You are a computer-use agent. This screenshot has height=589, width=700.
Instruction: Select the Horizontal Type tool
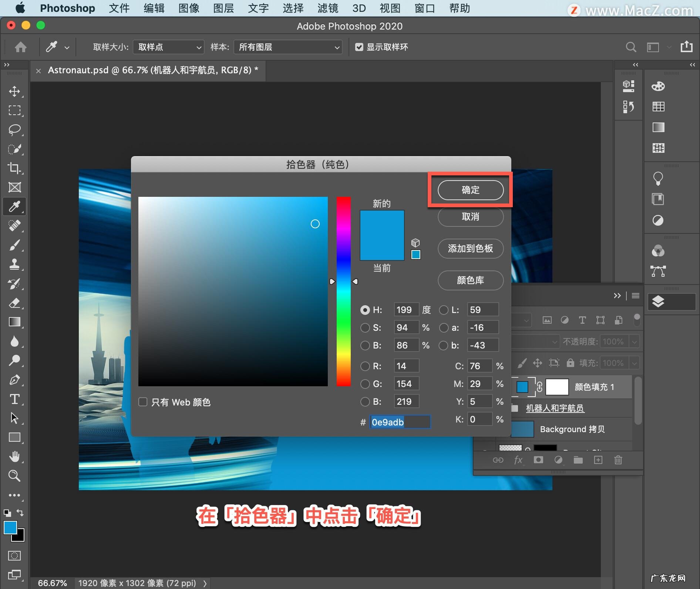(x=14, y=399)
